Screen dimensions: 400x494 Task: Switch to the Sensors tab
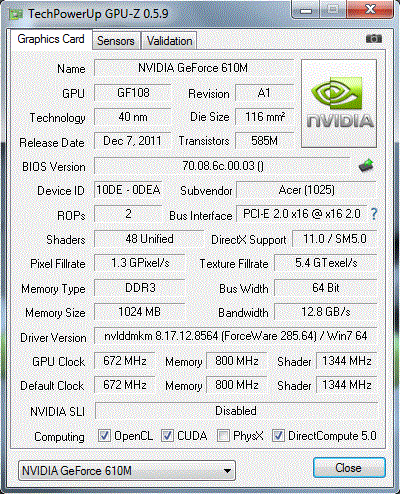[116, 41]
